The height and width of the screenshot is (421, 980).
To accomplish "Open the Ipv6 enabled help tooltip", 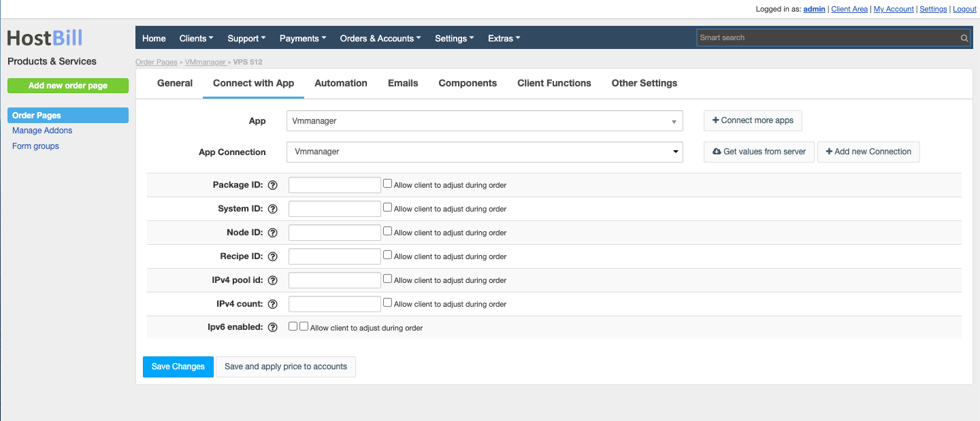I will coord(272,327).
